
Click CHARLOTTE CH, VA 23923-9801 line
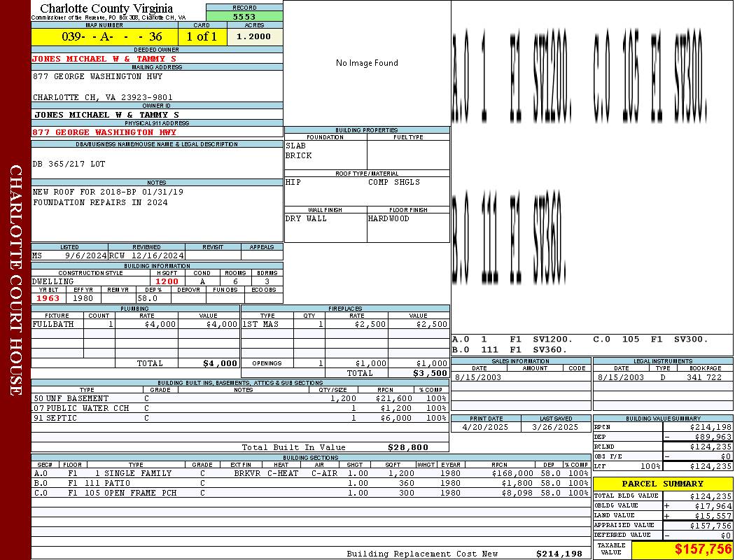103,97
